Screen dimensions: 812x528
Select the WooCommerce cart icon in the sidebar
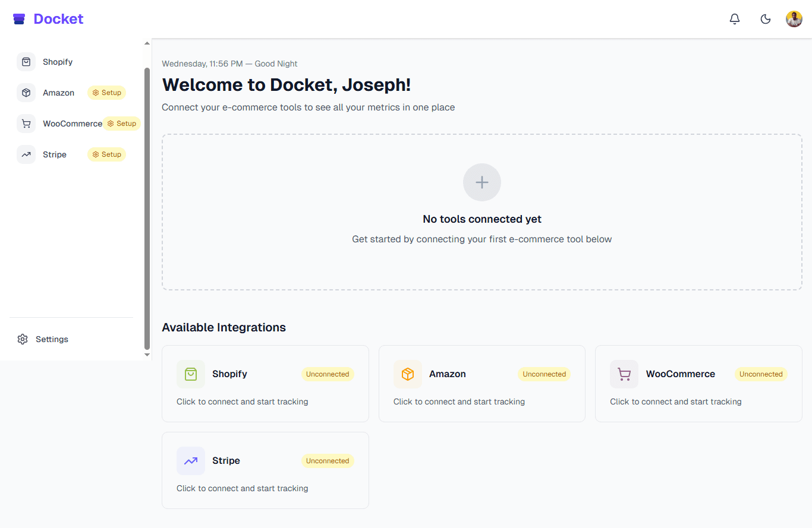coord(26,124)
